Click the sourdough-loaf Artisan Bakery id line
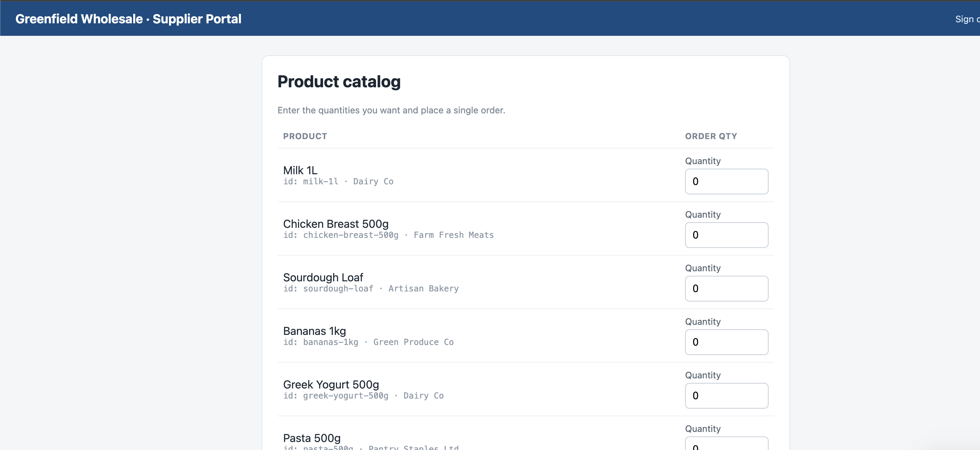980x450 pixels. point(371,289)
